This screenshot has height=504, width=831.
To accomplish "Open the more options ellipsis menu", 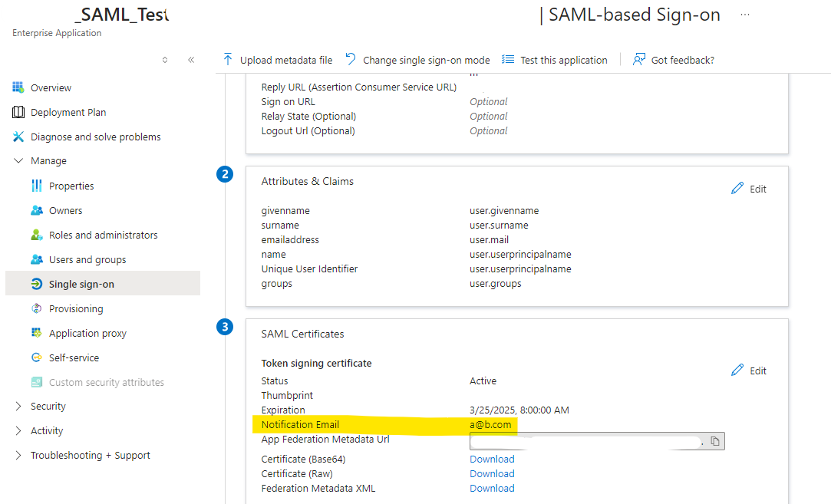I will [x=744, y=14].
